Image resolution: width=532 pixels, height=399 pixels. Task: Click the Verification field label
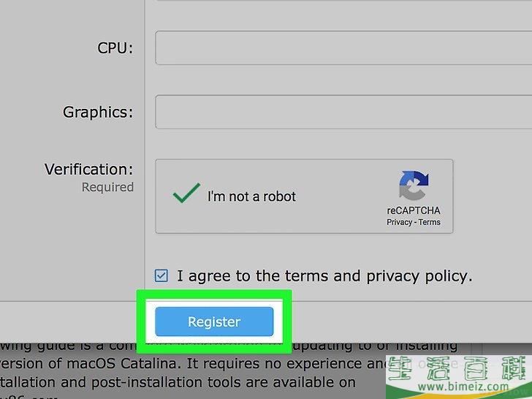point(89,169)
